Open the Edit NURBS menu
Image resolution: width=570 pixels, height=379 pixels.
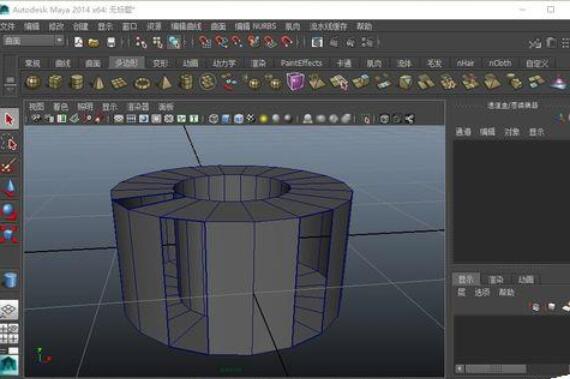tap(255, 26)
